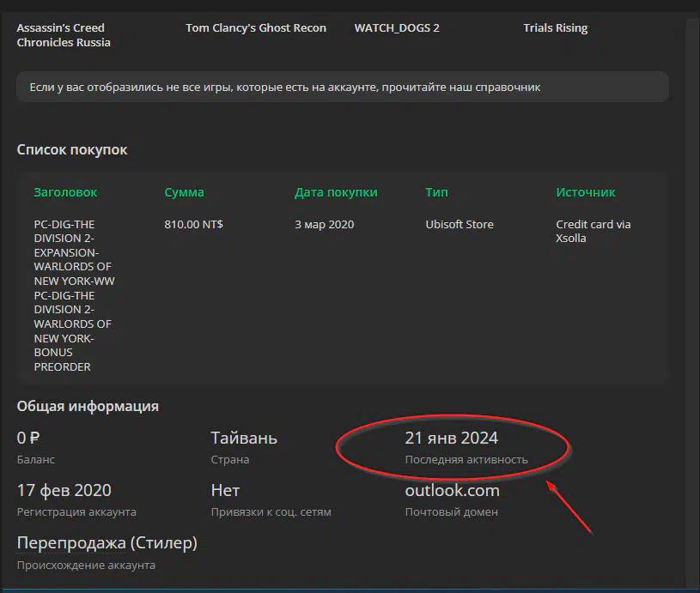
Task: Click the Общая информация heading
Action: coord(88,406)
